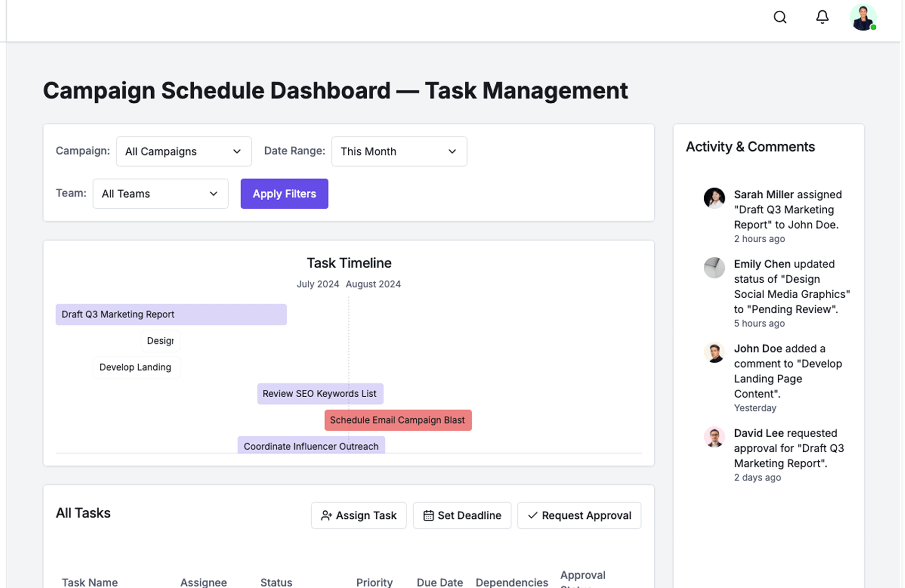The width and height of the screenshot is (905, 588).
Task: Click David Lee's avatar in activity feed
Action: [714, 437]
